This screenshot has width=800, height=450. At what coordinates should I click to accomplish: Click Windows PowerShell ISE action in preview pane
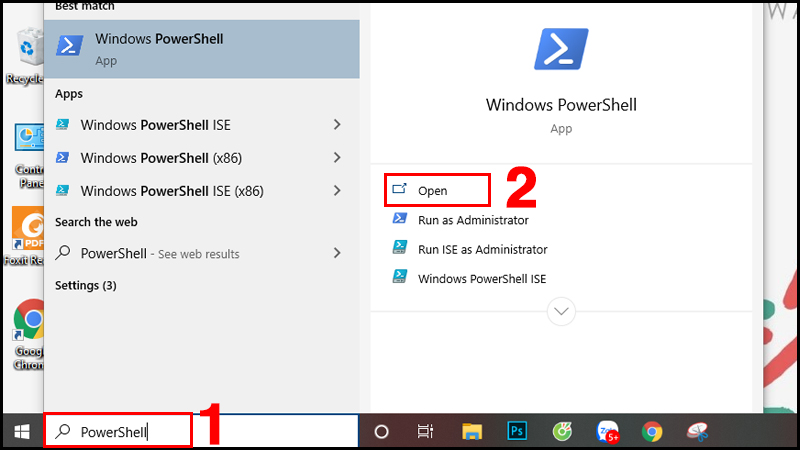(469, 279)
